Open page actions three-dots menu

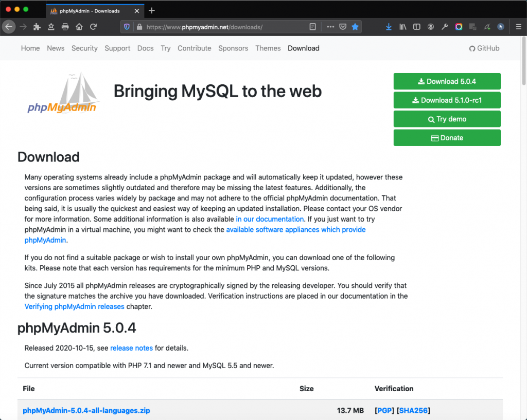[x=330, y=27]
